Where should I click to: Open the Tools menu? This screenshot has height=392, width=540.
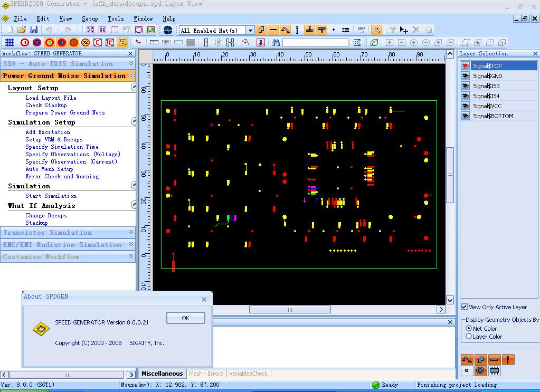coord(116,18)
